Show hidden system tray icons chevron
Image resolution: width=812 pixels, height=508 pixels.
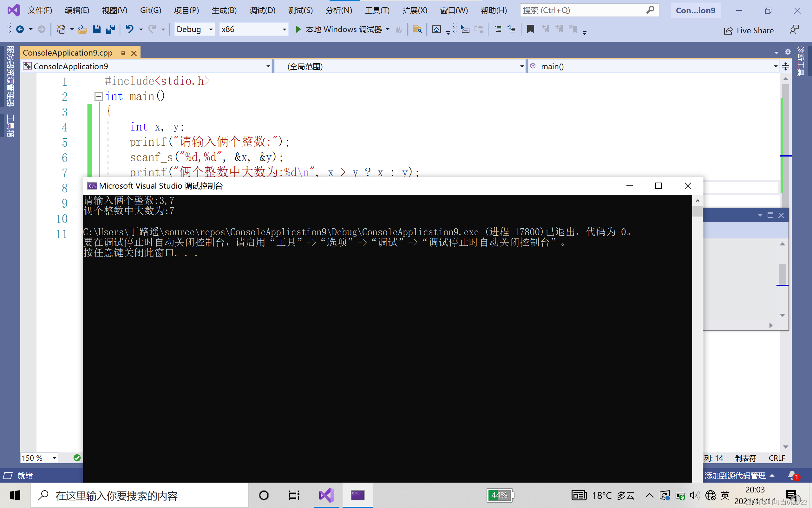click(x=649, y=495)
